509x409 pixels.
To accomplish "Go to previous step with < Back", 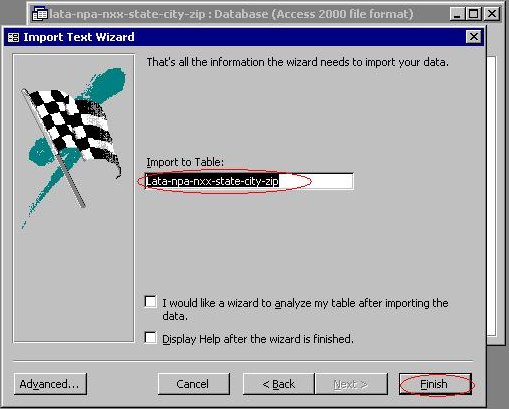I will [x=279, y=384].
